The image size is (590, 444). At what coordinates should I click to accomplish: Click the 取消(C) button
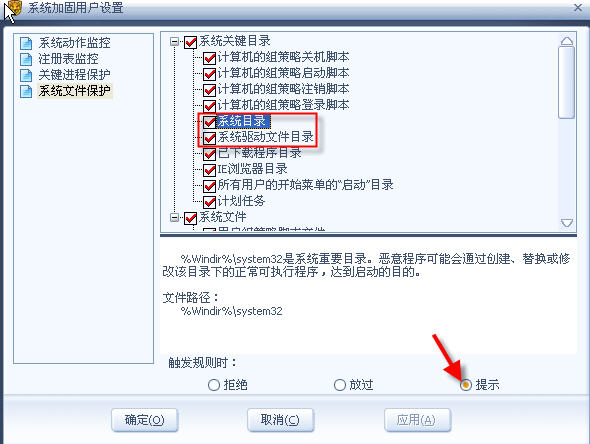(x=280, y=420)
